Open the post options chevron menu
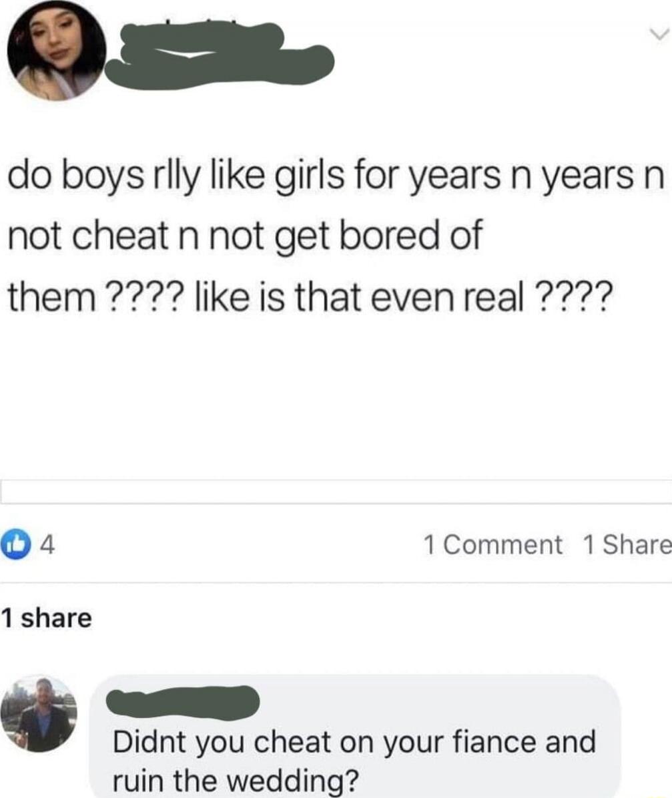 click(659, 35)
